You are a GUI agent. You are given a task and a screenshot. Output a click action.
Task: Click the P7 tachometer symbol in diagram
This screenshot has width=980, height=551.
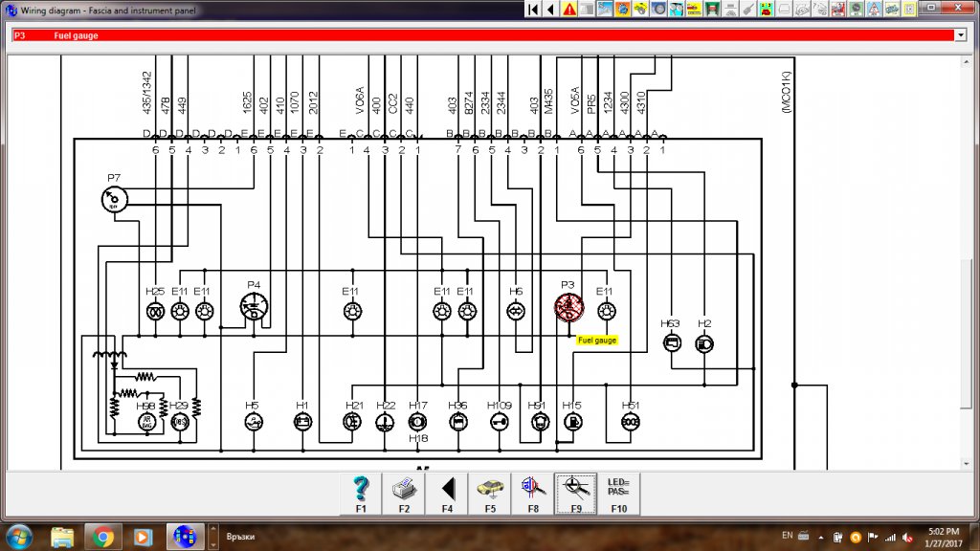click(x=115, y=200)
